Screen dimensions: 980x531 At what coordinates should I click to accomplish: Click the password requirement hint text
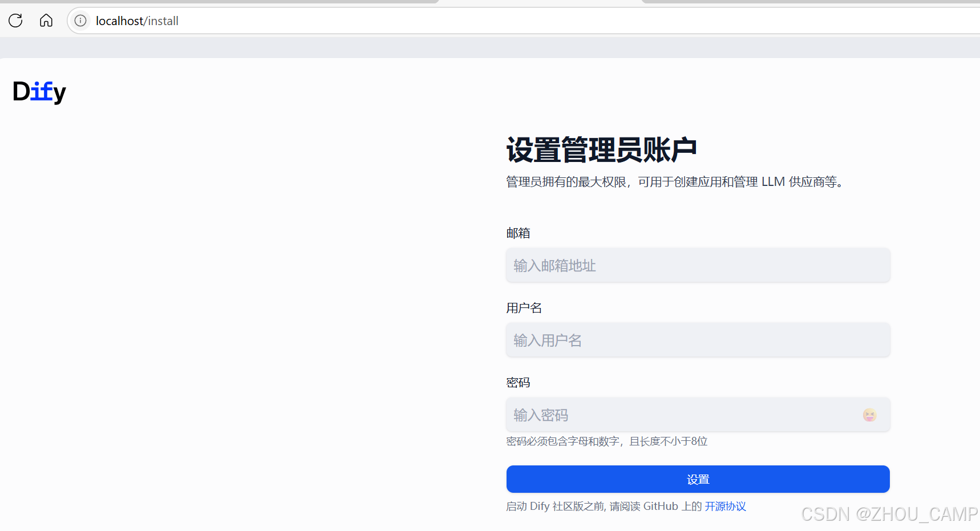[607, 441]
